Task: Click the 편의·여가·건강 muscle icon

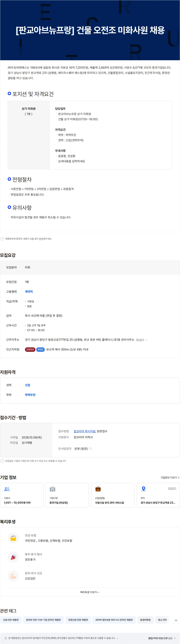Action: [13, 576]
